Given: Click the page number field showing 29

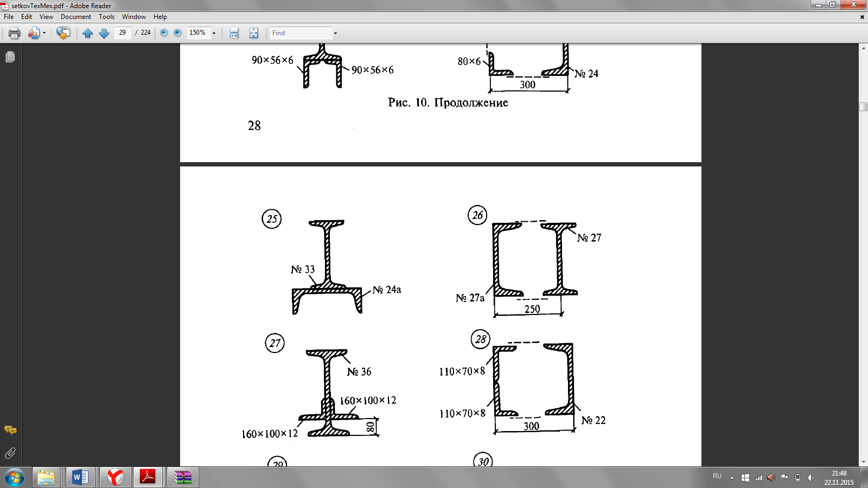Looking at the screenshot, I should (123, 33).
